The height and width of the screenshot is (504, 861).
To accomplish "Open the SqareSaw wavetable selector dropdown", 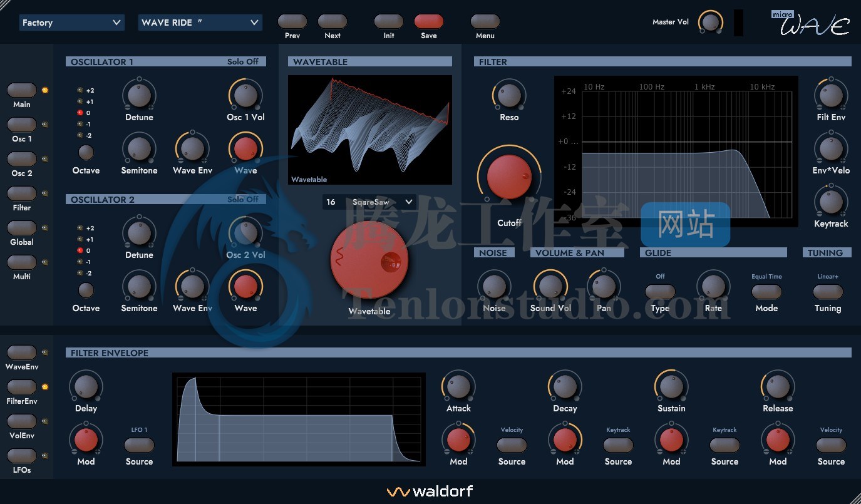I will click(x=369, y=202).
